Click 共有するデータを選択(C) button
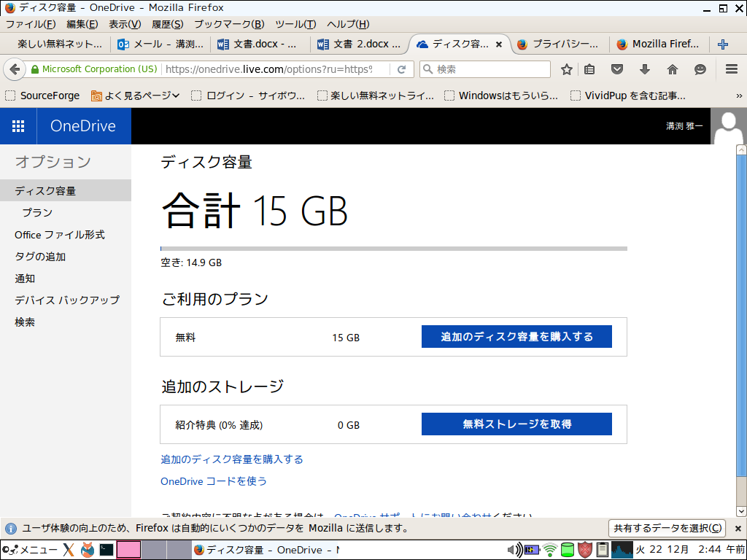This screenshot has height=560, width=747. click(667, 528)
